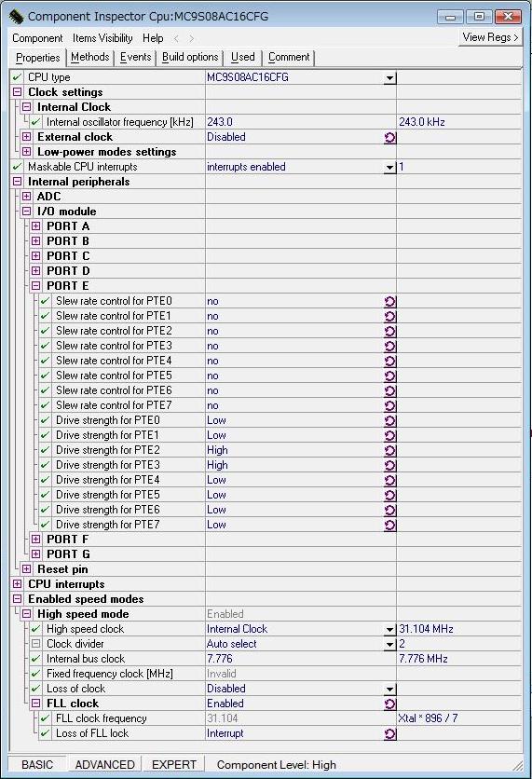Collapse the FLL clock node
Viewport: 532px width, 779px height.
tap(35, 703)
